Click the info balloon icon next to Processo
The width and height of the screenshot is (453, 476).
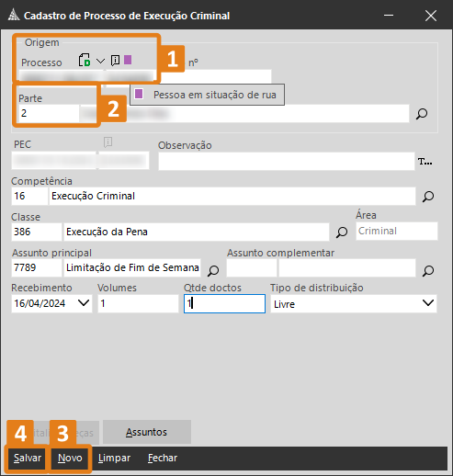pyautogui.click(x=115, y=61)
